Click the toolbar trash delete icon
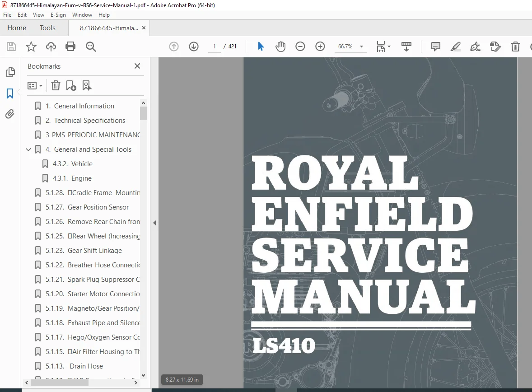Viewport: 532px width, 392px height. click(x=515, y=47)
